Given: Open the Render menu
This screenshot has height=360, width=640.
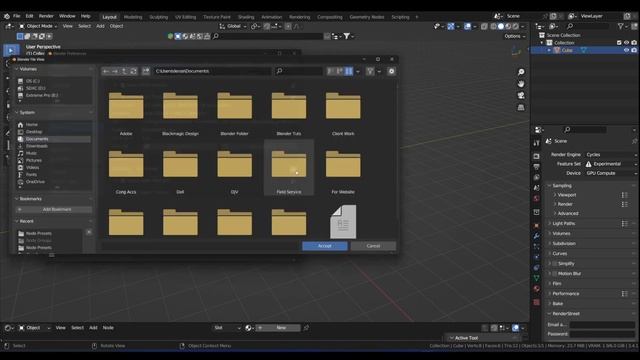Looking at the screenshot, I should tap(46, 16).
